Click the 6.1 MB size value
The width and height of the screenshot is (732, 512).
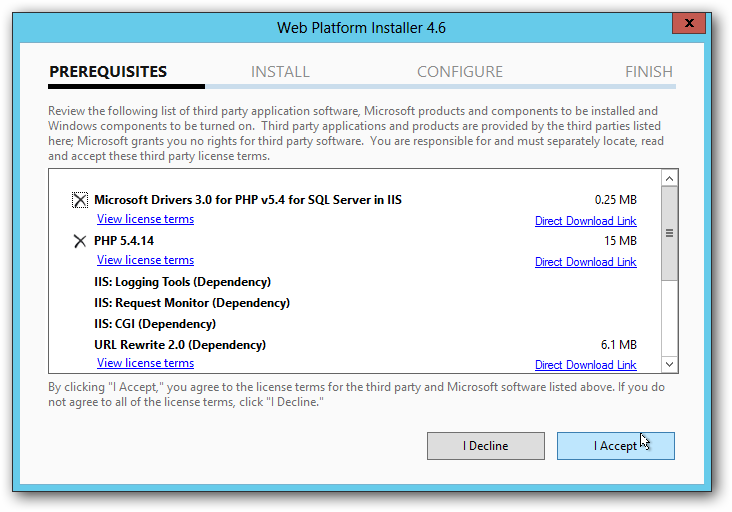click(619, 345)
